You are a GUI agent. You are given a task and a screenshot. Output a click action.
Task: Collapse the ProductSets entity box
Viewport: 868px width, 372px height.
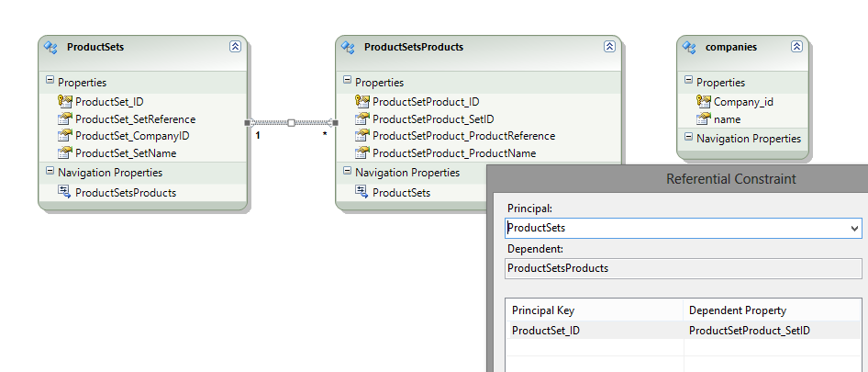pyautogui.click(x=235, y=46)
